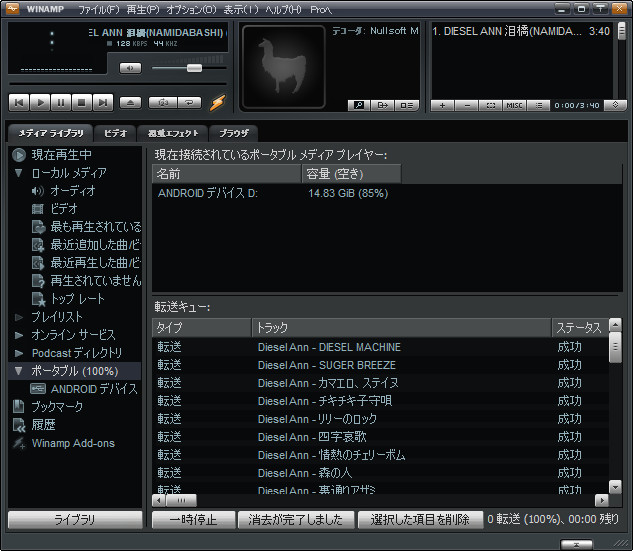Mute audio with the speaker button
This screenshot has width=633, height=551.
[130, 68]
